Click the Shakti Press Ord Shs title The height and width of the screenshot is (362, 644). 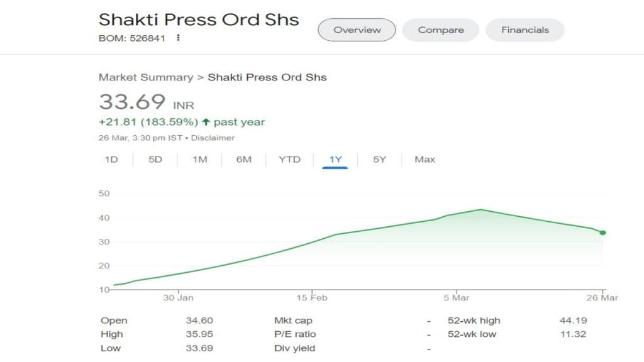coord(199,19)
